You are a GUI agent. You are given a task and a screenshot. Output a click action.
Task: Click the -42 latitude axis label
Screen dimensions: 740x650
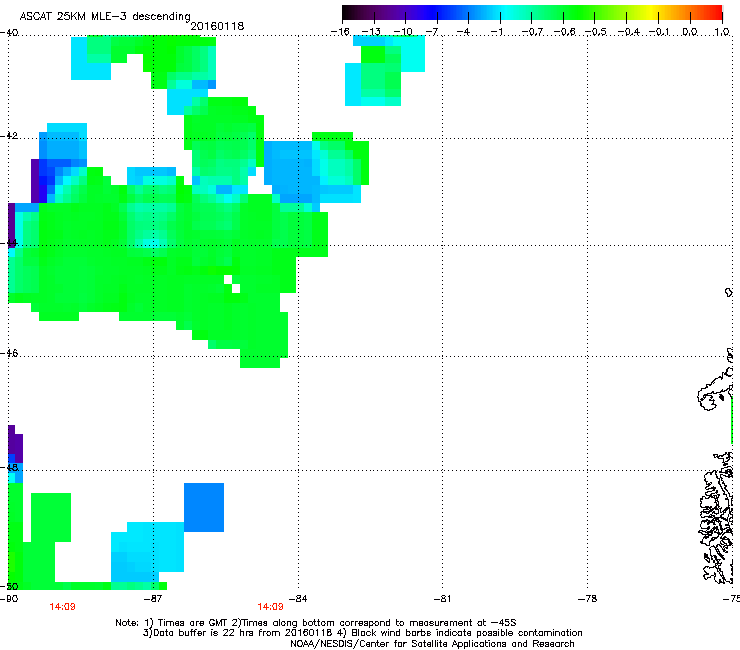click(x=9, y=136)
